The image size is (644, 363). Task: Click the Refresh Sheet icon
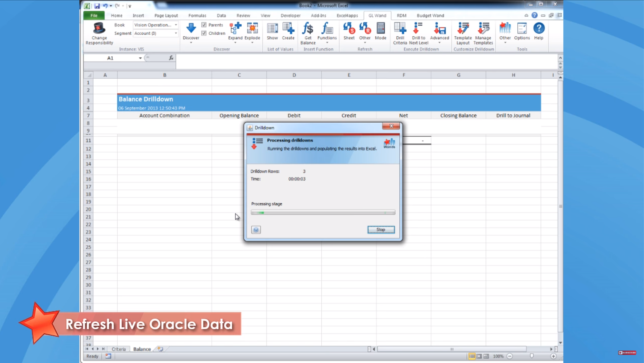[349, 28]
